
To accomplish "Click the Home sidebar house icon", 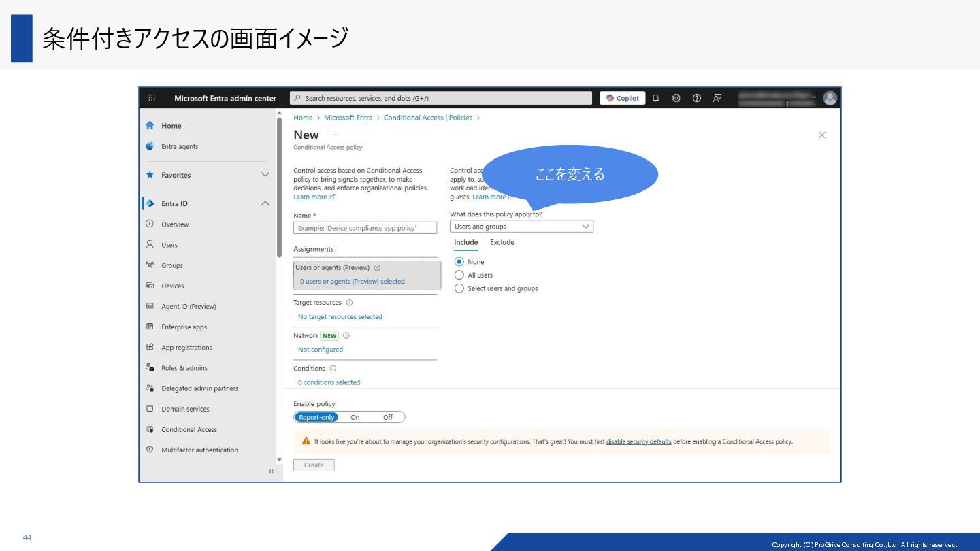I will pos(150,126).
